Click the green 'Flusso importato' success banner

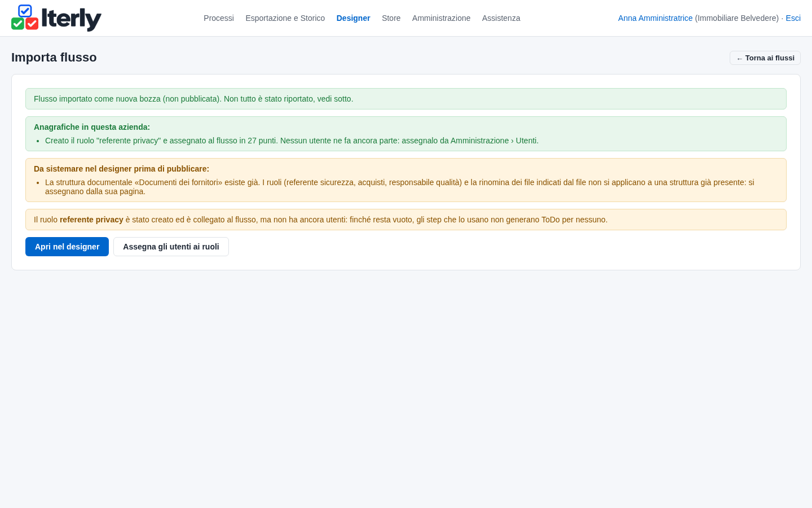[406, 99]
